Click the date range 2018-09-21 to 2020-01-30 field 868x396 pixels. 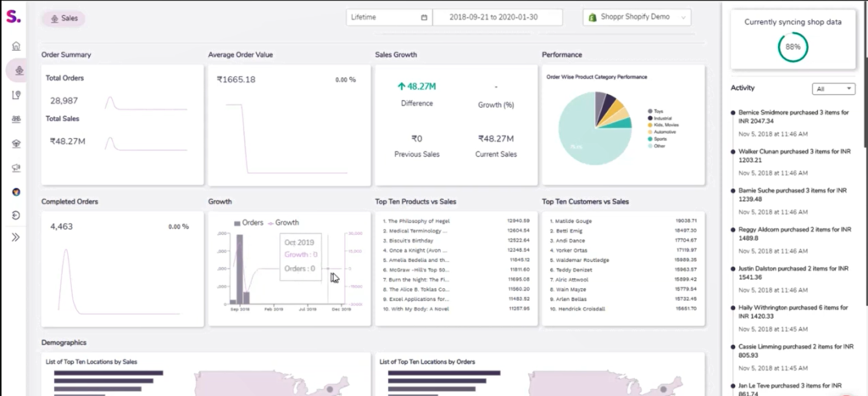[498, 17]
